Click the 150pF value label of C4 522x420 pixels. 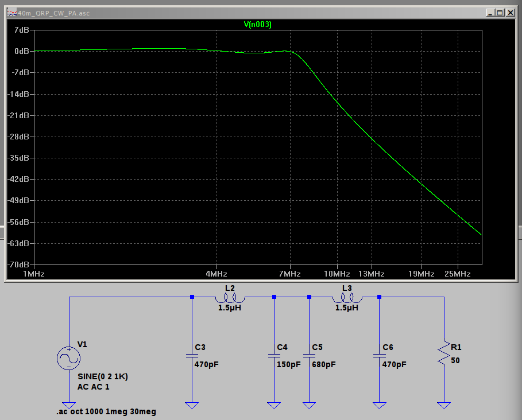tap(289, 364)
